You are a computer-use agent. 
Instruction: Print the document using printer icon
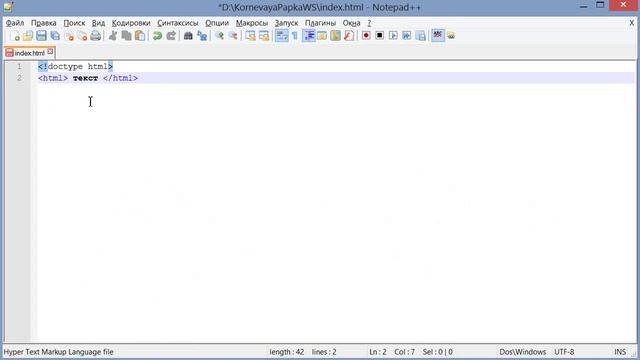pos(96,36)
